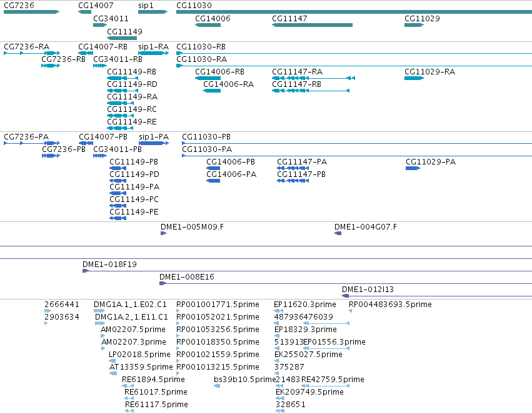Click transcript CG11149-RB label
The height and width of the screenshot is (414, 532).
[132, 71]
